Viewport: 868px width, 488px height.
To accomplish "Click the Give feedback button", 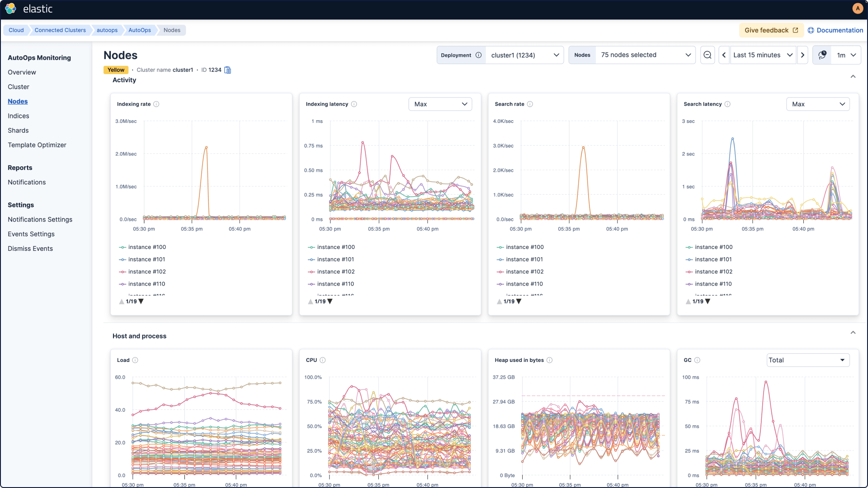I will 771,30.
